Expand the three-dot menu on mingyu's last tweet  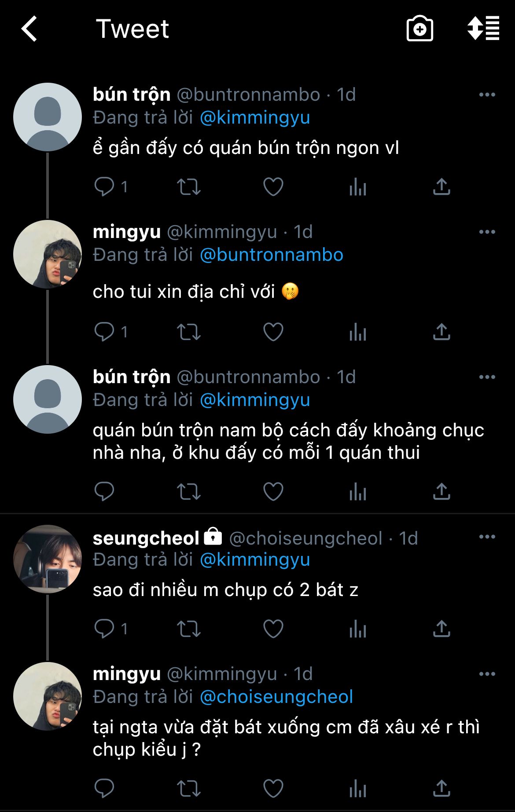point(487,674)
